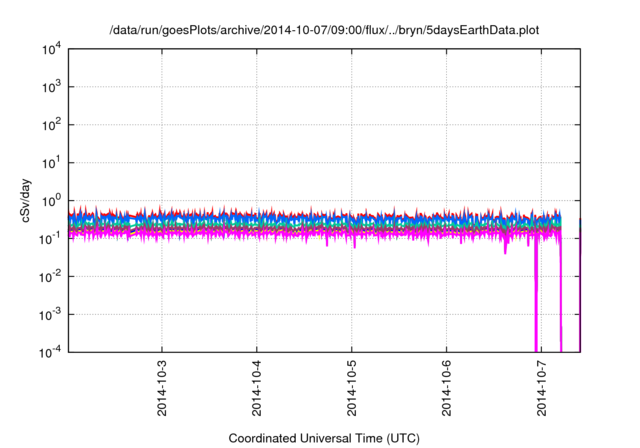
Task: Click the magenta dropout spike after 2014-10-7
Action: pos(561,296)
